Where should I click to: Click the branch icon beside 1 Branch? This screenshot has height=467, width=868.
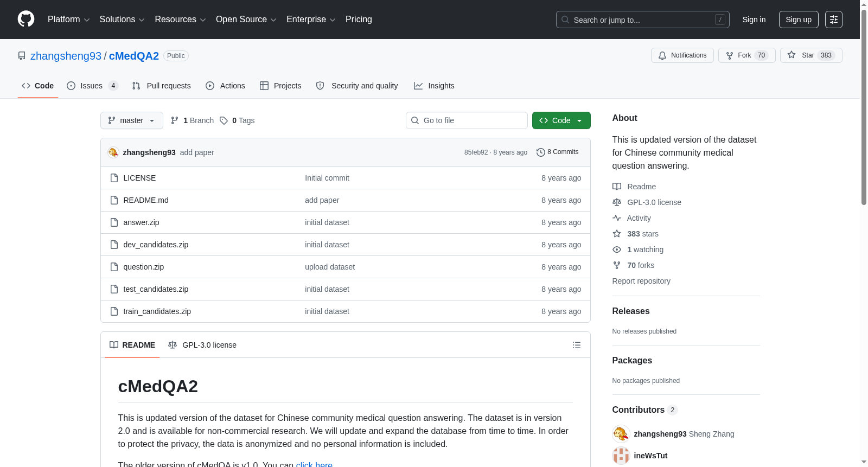point(175,120)
